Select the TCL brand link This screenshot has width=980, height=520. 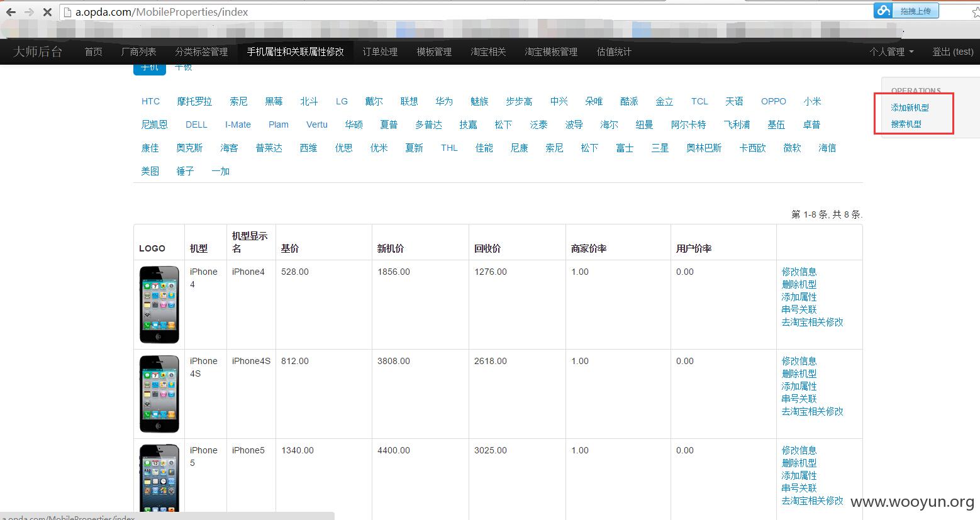click(699, 101)
